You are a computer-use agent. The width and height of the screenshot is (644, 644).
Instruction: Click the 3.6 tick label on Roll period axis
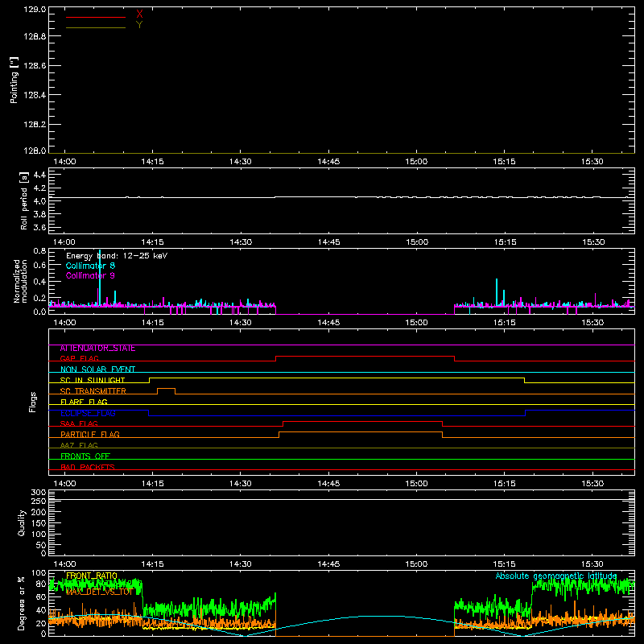click(39, 228)
